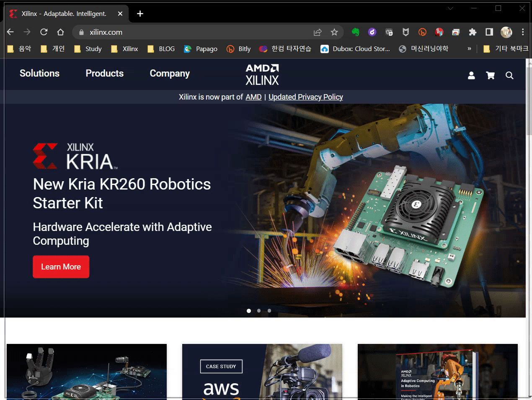
Task: Follow the AMD link in banner
Action: [253, 97]
